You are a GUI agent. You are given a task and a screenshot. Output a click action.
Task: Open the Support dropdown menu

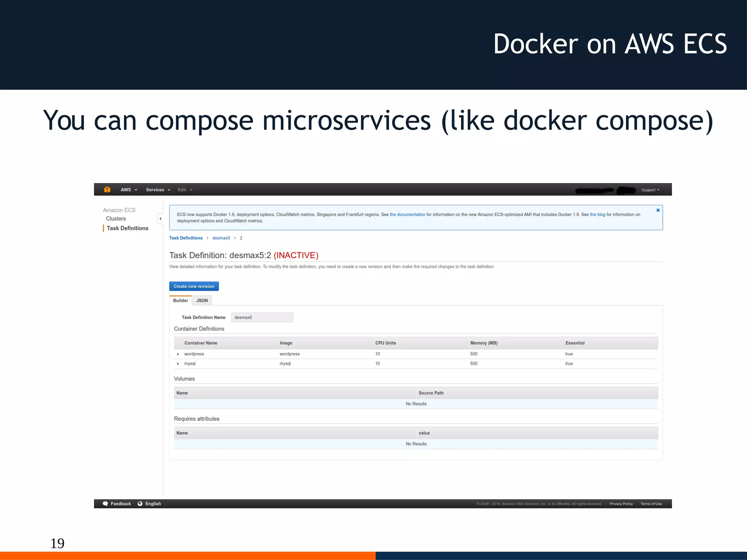click(x=650, y=190)
